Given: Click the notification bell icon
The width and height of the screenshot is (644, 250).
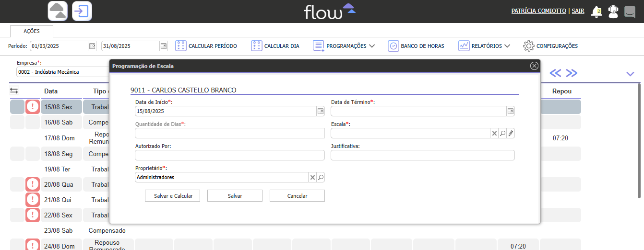Looking at the screenshot, I should 596,11.
